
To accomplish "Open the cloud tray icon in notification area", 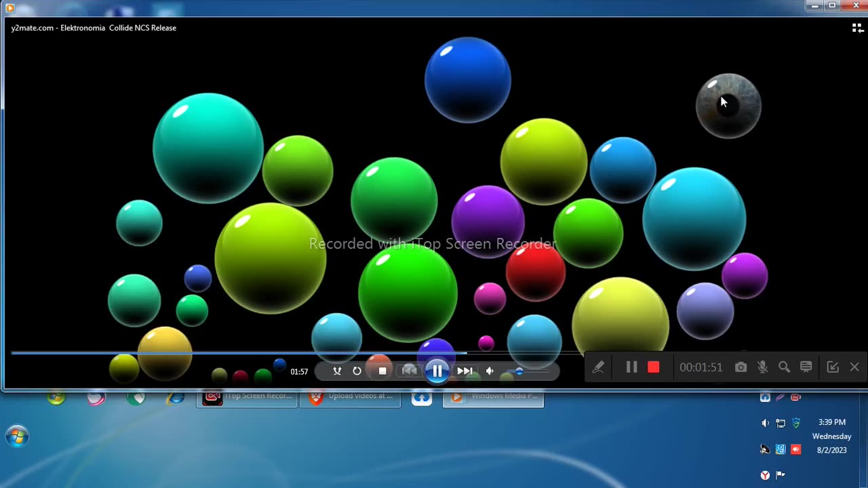I will point(765,398).
